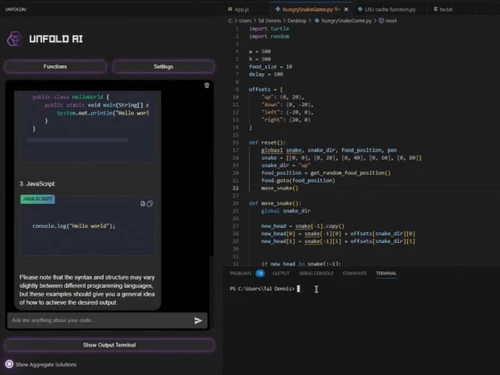500x375 pixels.
Task: Click 'global snake_dir' on line 25
Action: pos(286,211)
